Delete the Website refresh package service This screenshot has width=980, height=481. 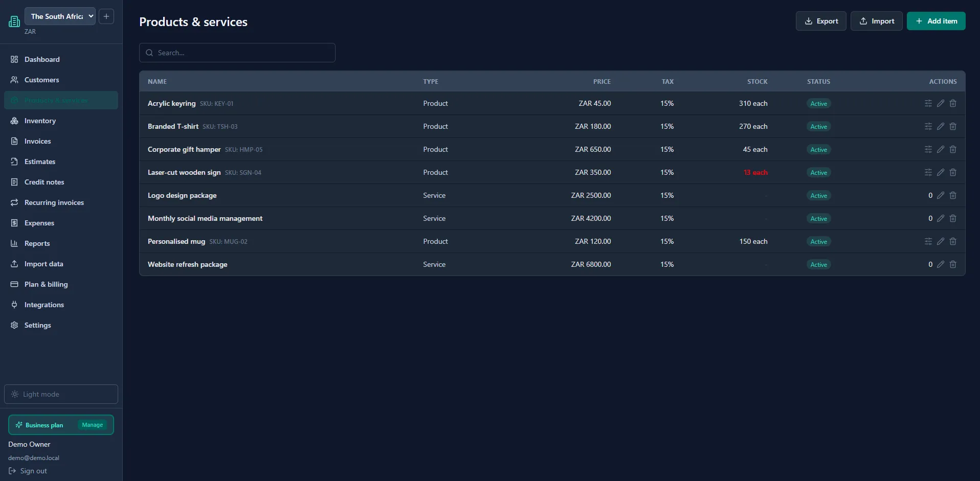(953, 264)
